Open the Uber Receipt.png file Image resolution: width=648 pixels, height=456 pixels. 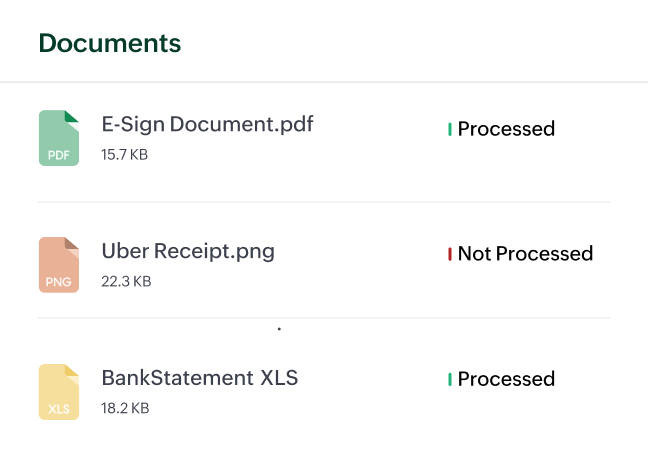[188, 251]
